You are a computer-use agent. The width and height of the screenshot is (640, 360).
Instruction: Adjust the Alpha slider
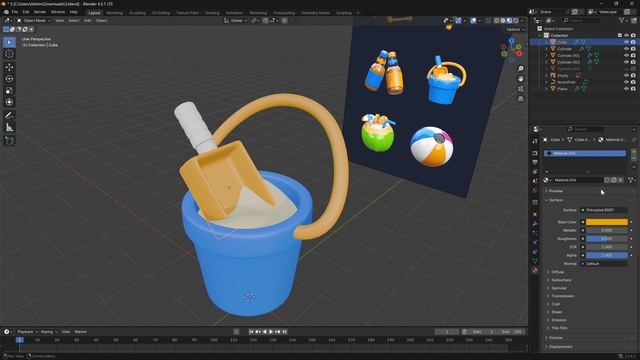click(x=607, y=256)
